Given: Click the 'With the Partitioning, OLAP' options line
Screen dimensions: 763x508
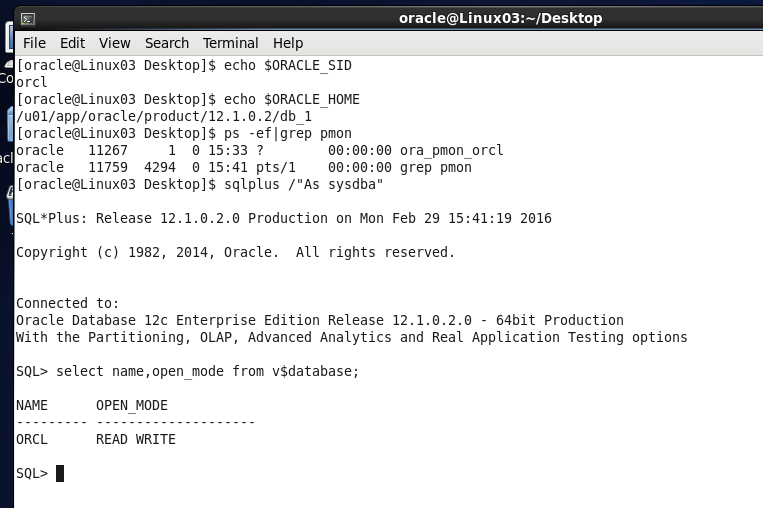Looking at the screenshot, I should click(x=352, y=337).
